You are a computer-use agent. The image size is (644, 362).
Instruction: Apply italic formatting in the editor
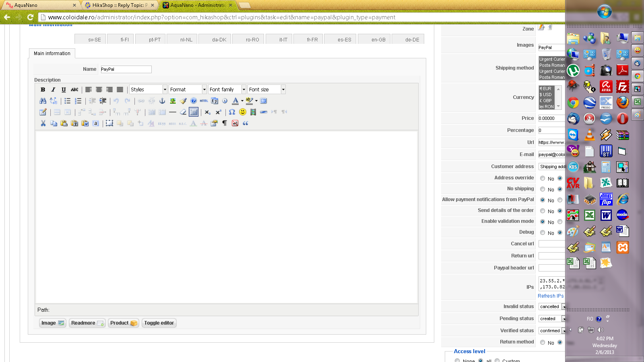[53, 90]
